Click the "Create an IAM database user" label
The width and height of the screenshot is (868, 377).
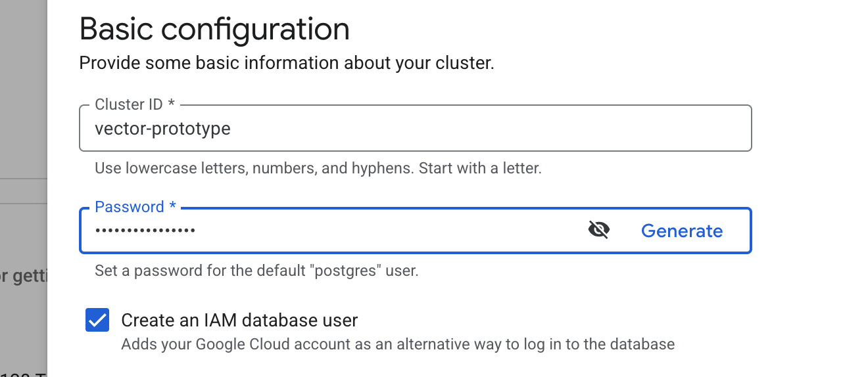[x=239, y=321]
